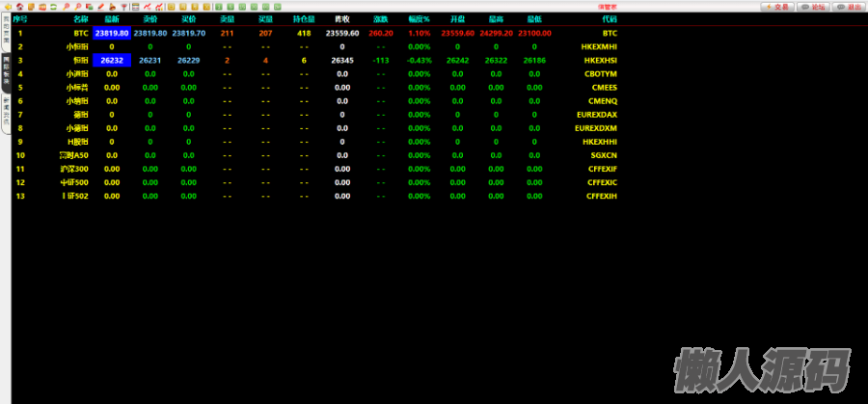Click previous close value 26345
868x404 pixels.
(x=342, y=61)
